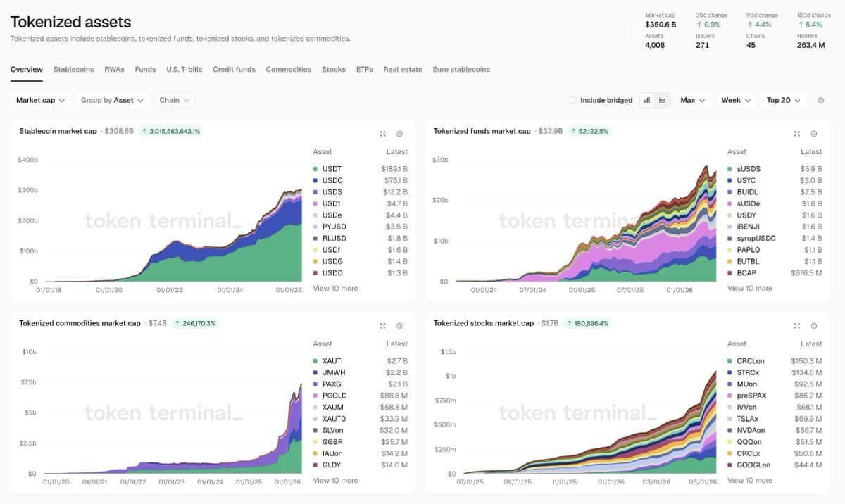Show 10 more tokenized stocks assets
845x504 pixels.
coord(749,481)
